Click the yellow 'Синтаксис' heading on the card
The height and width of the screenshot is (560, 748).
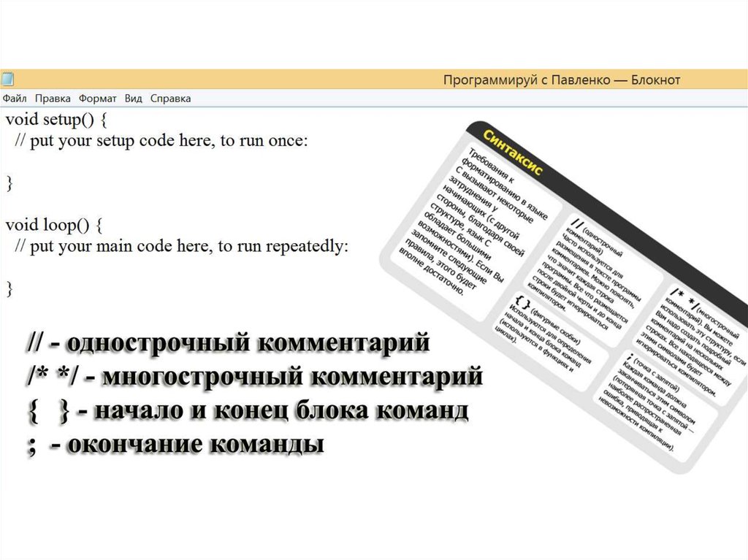coord(513,153)
